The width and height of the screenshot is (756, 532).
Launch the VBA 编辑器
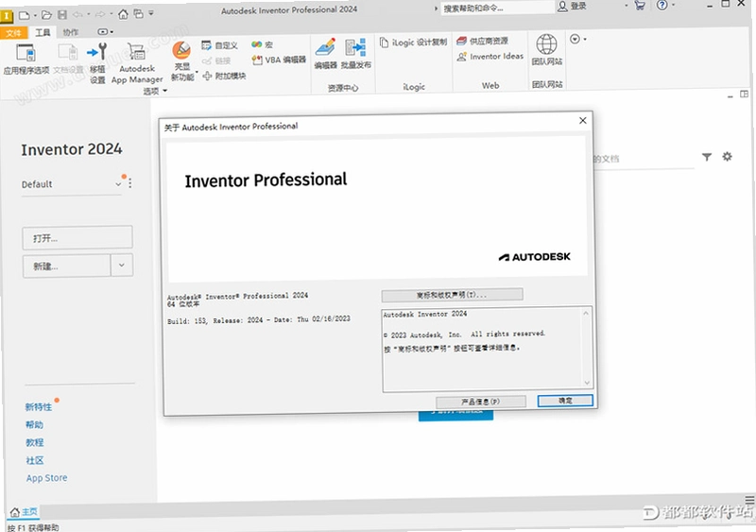tap(279, 60)
